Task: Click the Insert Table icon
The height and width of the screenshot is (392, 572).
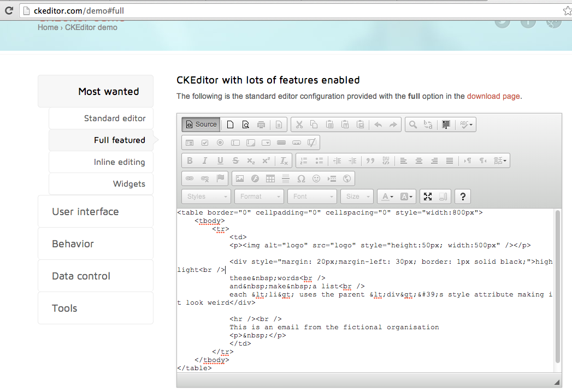Action: pos(270,179)
